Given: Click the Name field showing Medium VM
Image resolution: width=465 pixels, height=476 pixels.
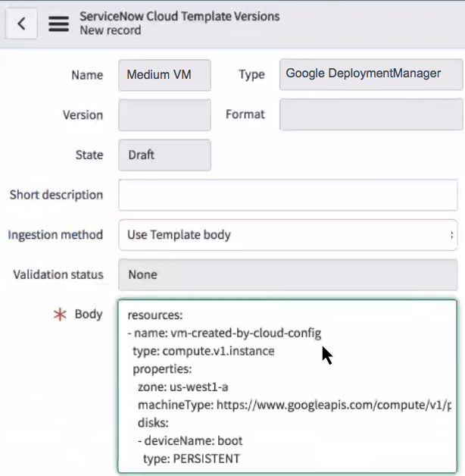Looking at the screenshot, I should pyautogui.click(x=164, y=75).
